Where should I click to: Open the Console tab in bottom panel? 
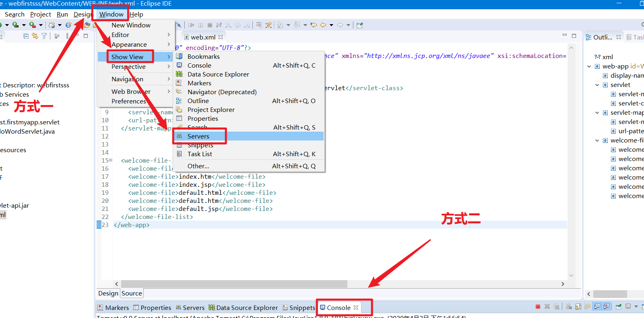339,308
